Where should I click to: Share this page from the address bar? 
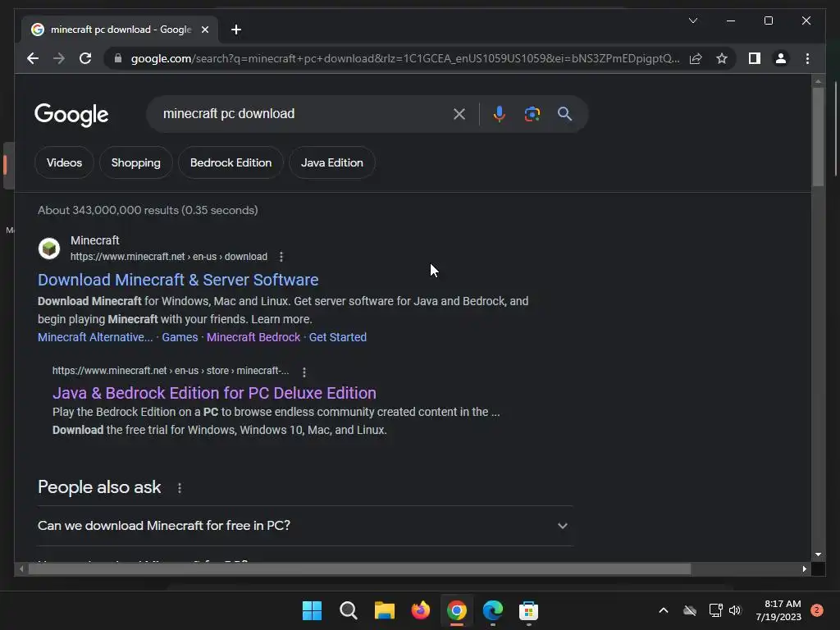click(x=696, y=58)
